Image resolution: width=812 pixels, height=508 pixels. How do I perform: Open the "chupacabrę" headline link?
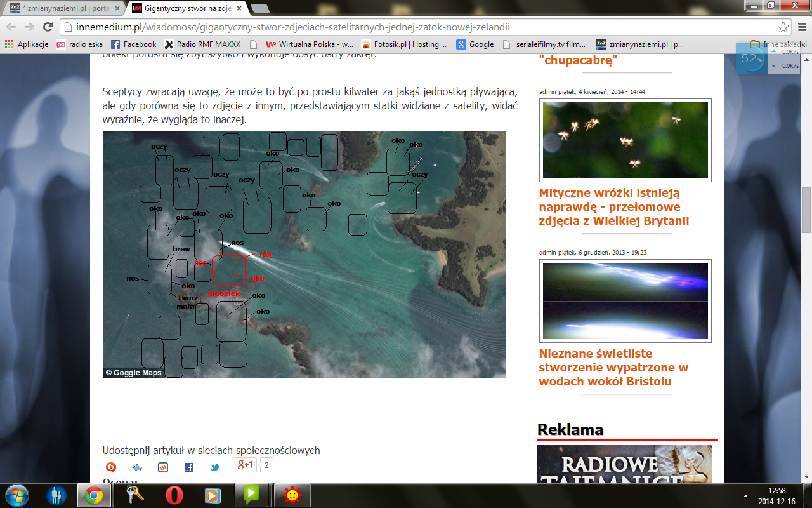click(578, 60)
